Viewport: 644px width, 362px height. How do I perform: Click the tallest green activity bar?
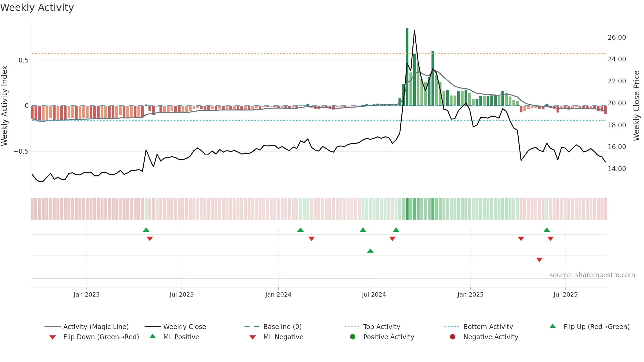pyautogui.click(x=407, y=67)
